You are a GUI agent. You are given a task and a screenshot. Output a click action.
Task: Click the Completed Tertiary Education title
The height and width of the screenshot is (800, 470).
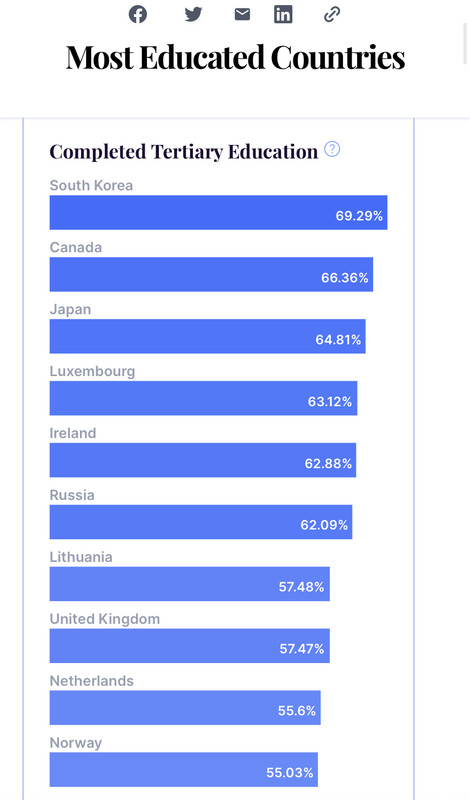click(x=184, y=152)
